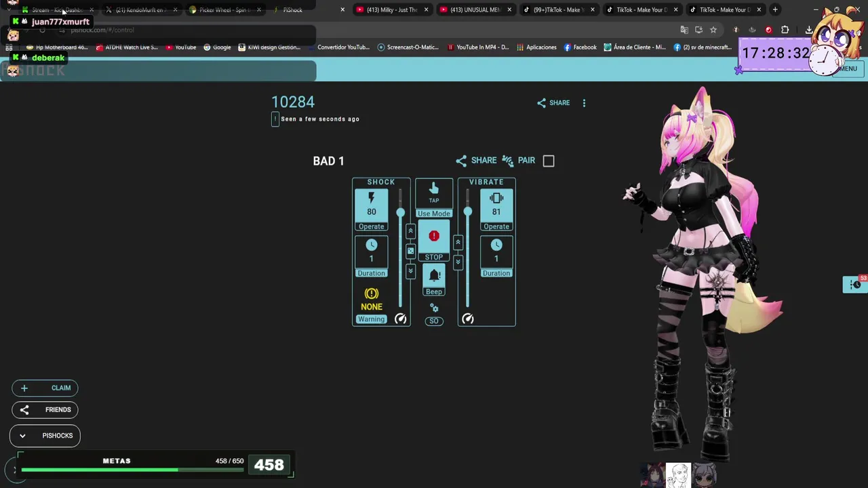Open the YouTube In MP4 bookmark
The width and height of the screenshot is (868, 488).
tap(478, 47)
